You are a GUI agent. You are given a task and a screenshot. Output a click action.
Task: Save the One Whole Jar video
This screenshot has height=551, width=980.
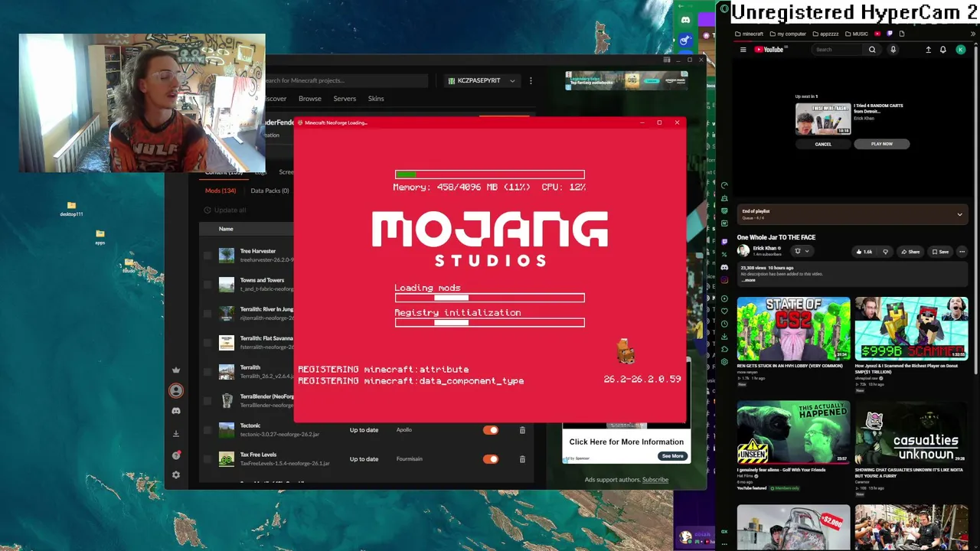coord(940,252)
